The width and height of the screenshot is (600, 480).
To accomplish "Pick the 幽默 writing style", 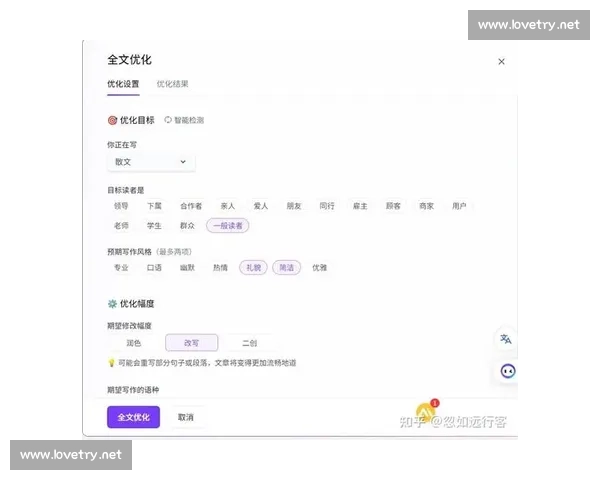I will coord(187,268).
